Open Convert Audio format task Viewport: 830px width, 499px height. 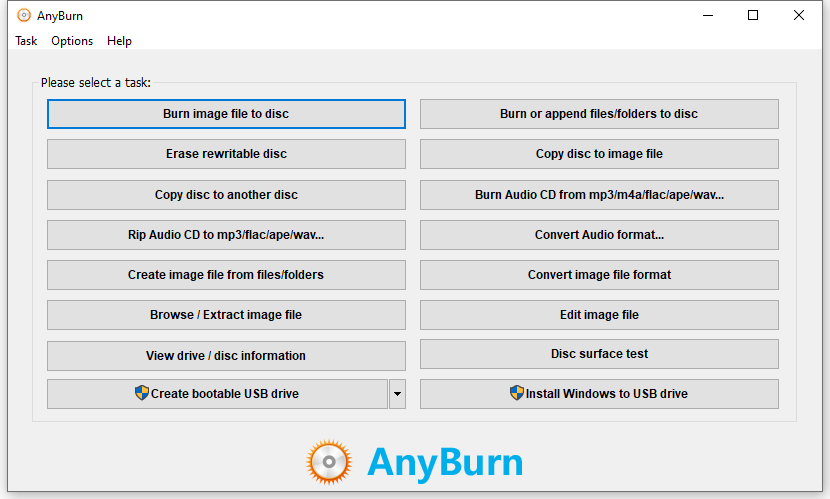pyautogui.click(x=599, y=235)
